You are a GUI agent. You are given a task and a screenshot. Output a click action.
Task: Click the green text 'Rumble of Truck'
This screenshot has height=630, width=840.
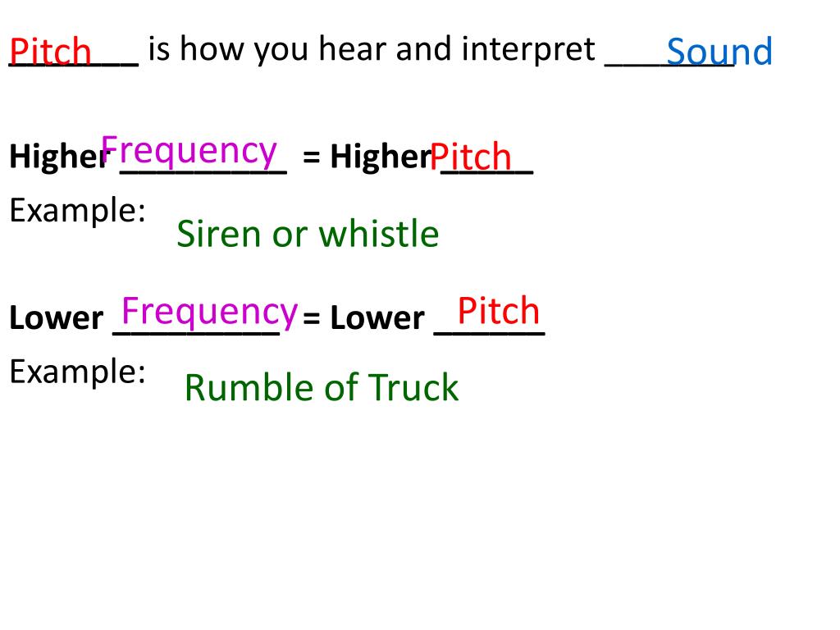pos(322,387)
